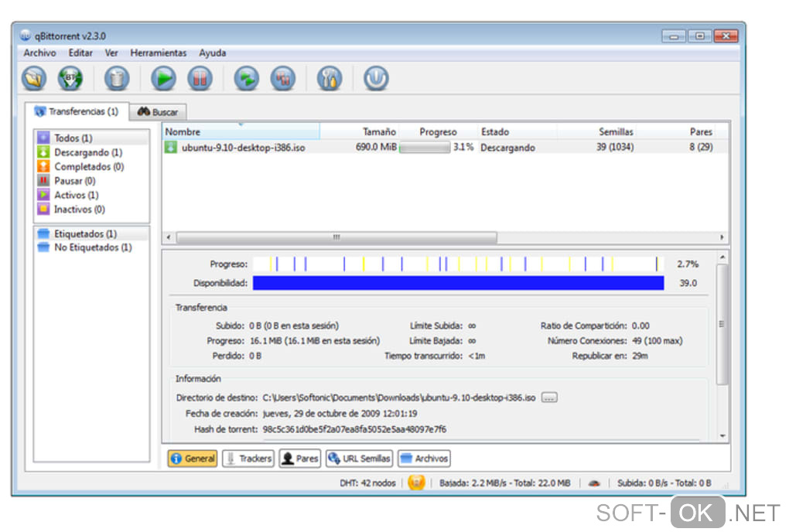
Task: Open the preferences tools icon
Action: (x=330, y=78)
